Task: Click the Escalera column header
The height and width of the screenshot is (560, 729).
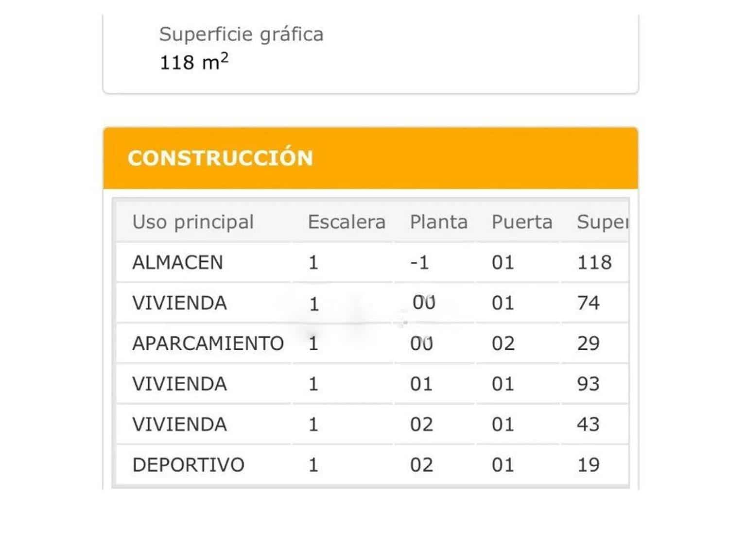Action: tap(347, 222)
